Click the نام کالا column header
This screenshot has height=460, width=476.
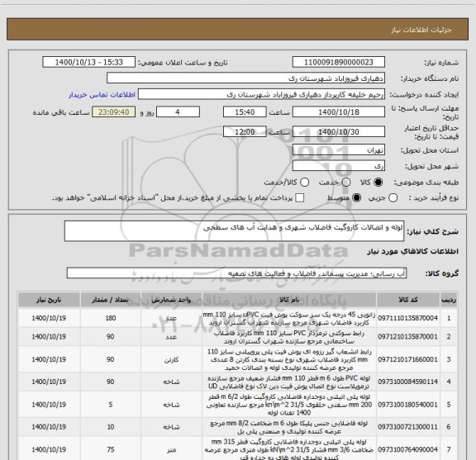pos(289,300)
